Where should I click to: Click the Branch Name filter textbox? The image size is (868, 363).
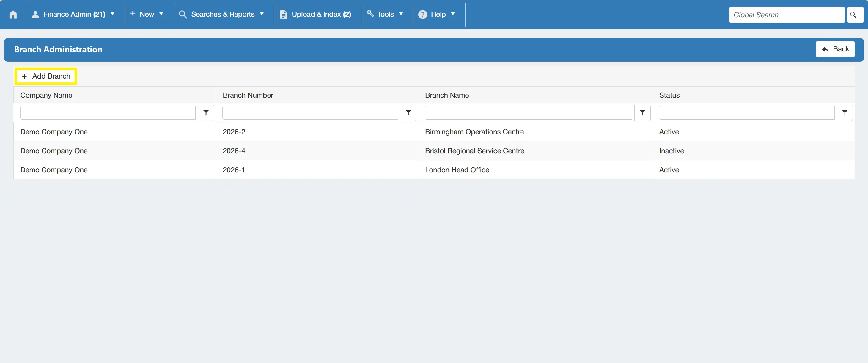pos(528,113)
